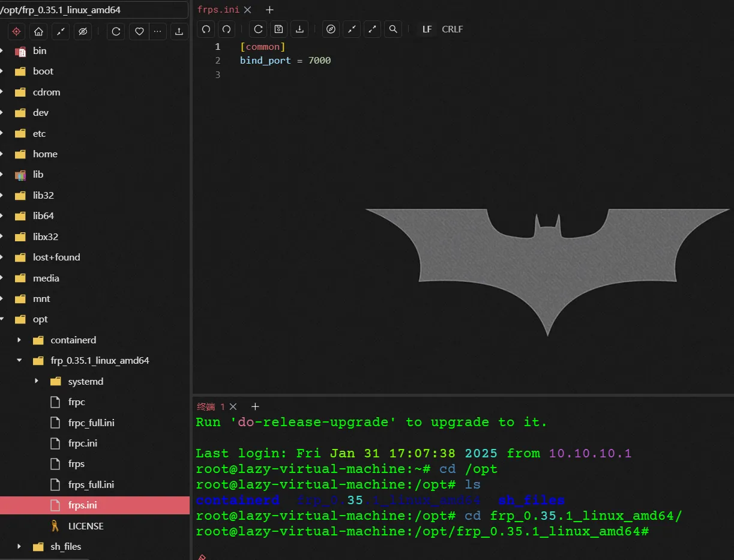Close the 终端 1 terminal tab
The height and width of the screenshot is (560, 734).
pos(233,406)
